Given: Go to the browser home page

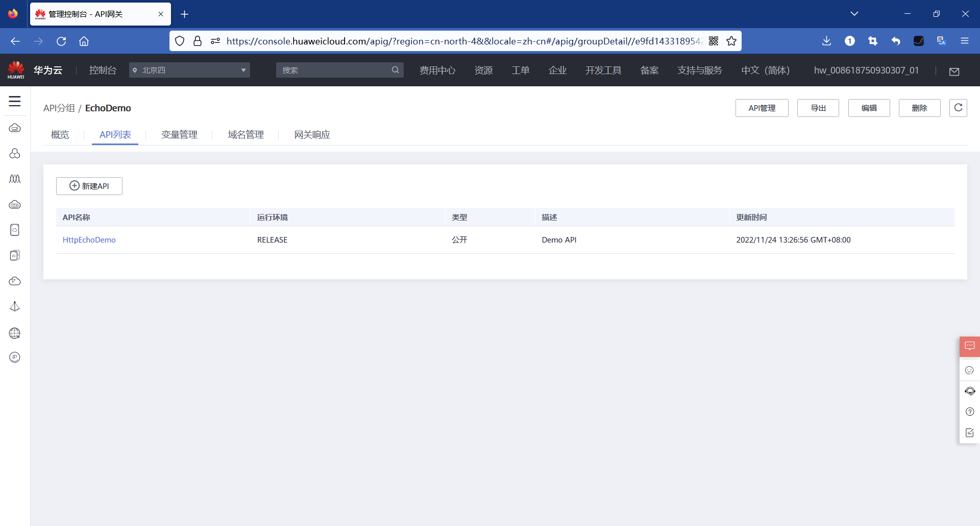Looking at the screenshot, I should tap(84, 41).
